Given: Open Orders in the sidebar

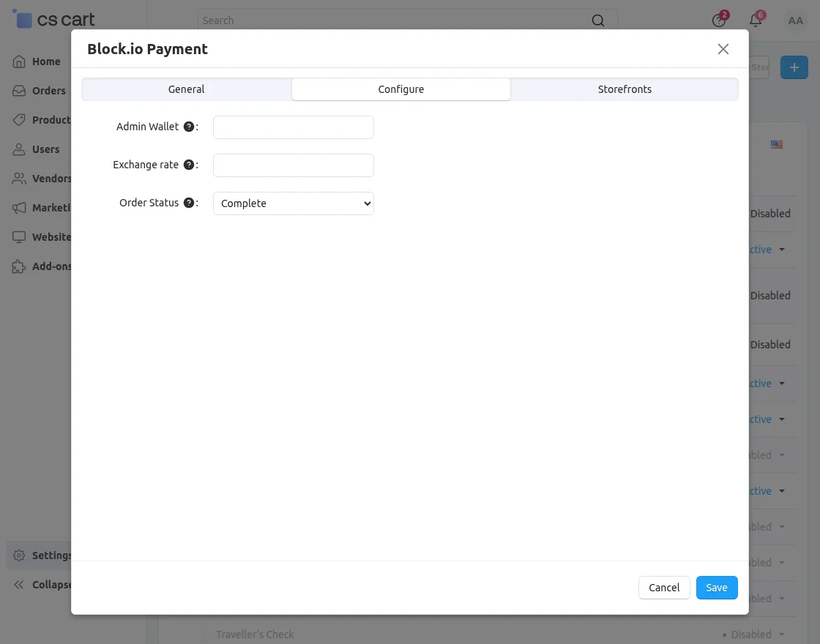Looking at the screenshot, I should pos(48,91).
